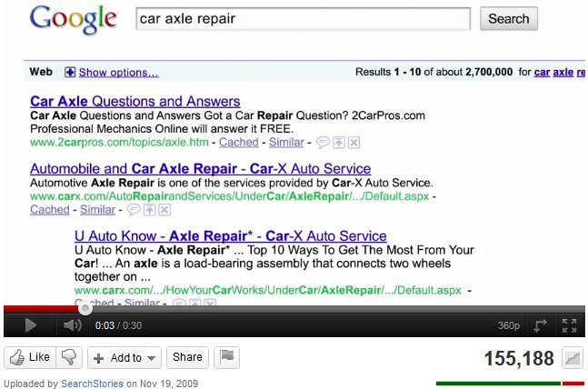Promote the 2carpros result with arrow icon
This screenshot has width=588, height=389.
[339, 143]
